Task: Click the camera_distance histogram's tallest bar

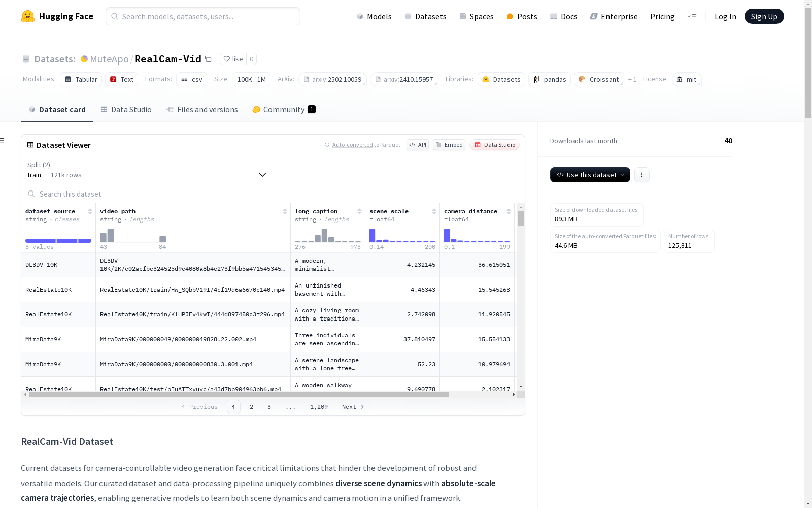Action: 447,235
